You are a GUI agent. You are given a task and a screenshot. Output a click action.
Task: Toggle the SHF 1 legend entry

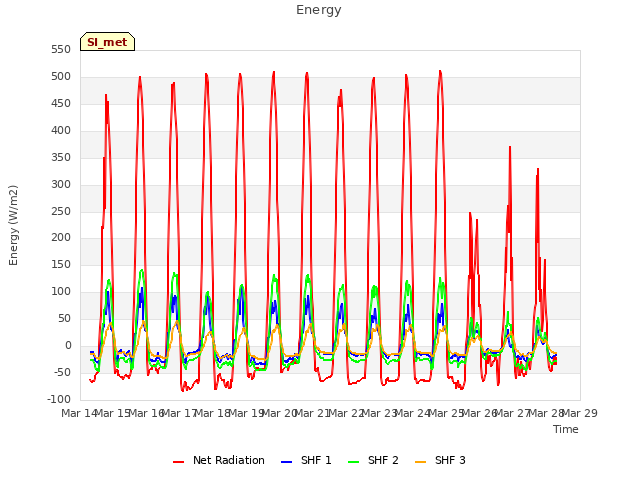coord(307,460)
